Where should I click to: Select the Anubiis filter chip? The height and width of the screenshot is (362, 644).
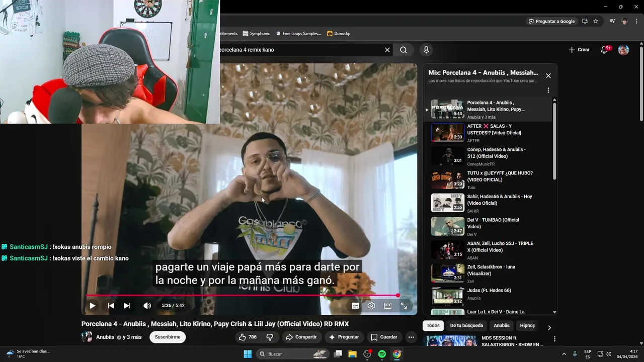click(502, 326)
